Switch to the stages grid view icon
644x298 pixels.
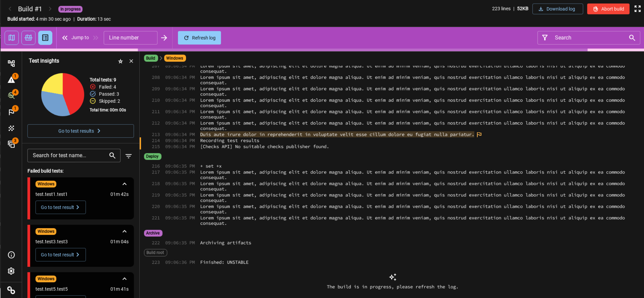tap(28, 38)
